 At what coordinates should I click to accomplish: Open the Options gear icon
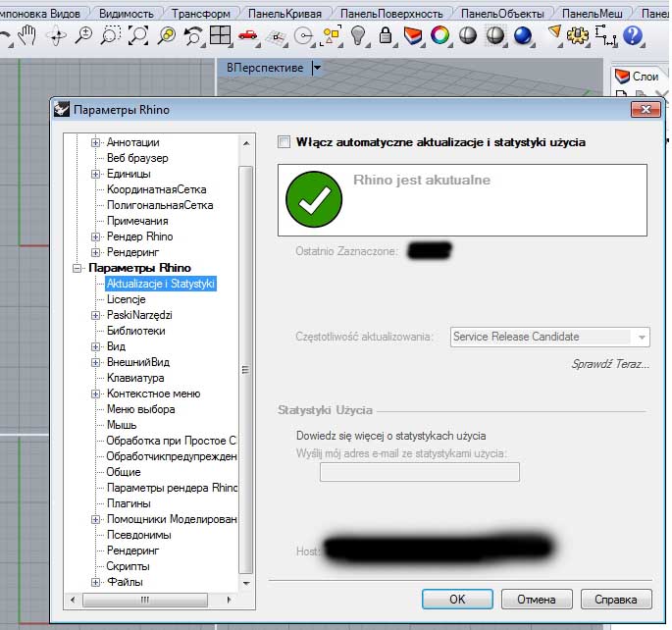coord(577,35)
